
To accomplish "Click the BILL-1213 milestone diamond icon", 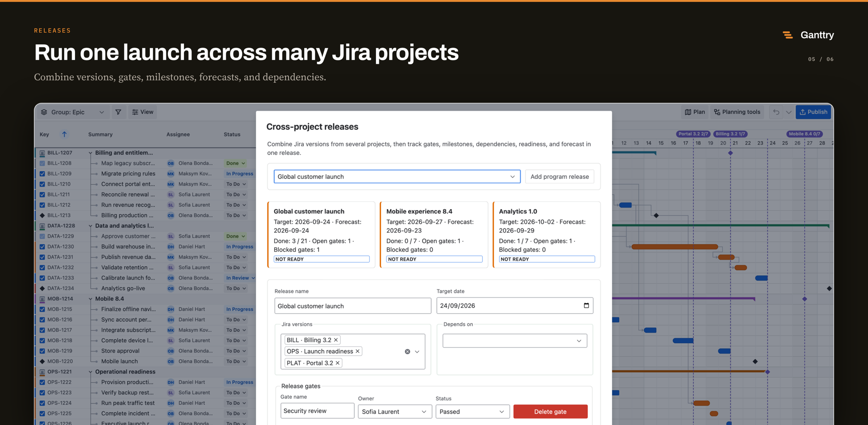I will tap(42, 215).
